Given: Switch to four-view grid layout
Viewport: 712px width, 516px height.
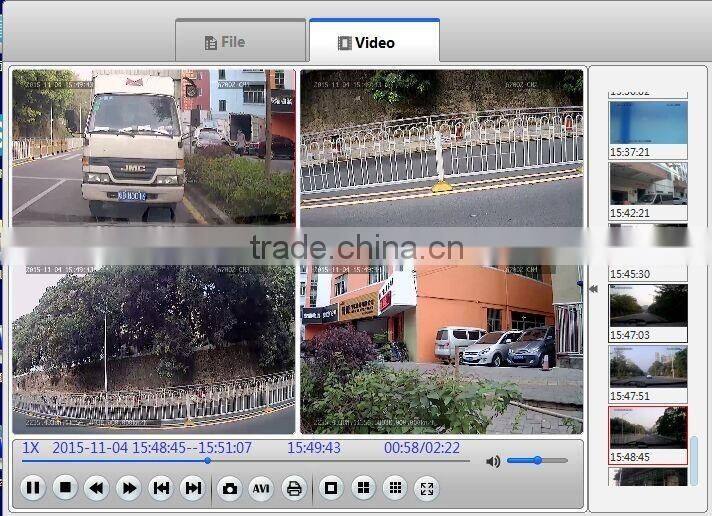Looking at the screenshot, I should (x=363, y=488).
